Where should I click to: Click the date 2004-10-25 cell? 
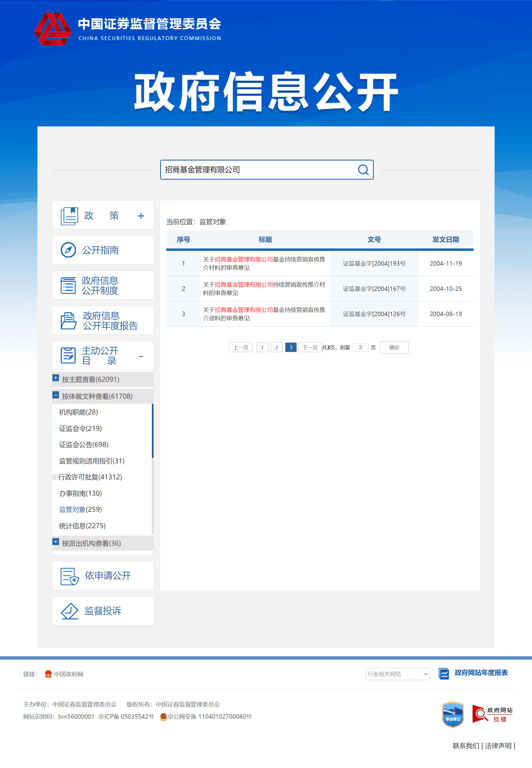446,289
